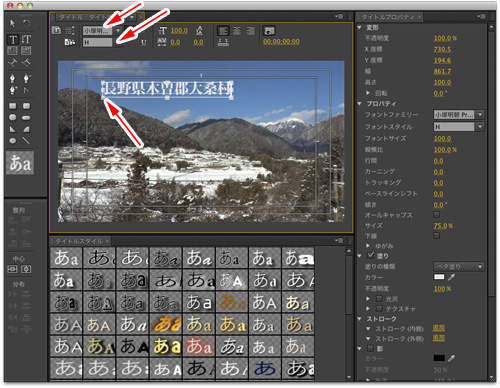Select the Add Anchor Point tool

pos(13,90)
